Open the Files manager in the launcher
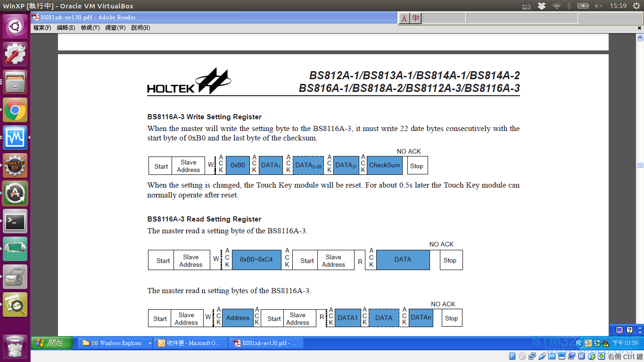644x362 pixels. (15, 82)
